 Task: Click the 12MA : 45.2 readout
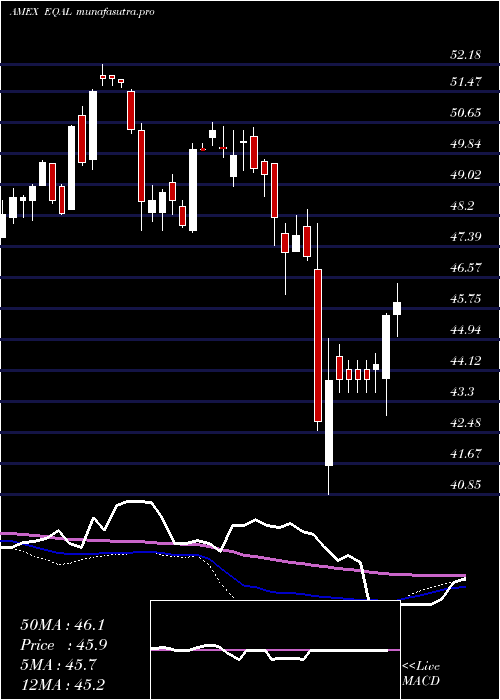[62, 685]
